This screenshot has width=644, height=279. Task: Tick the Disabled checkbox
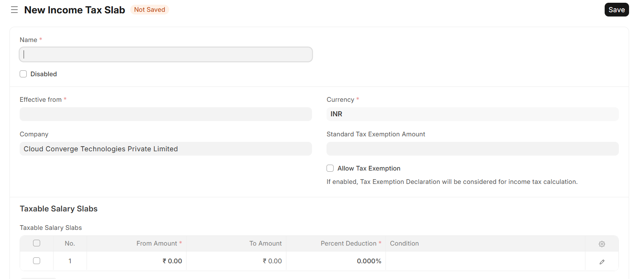(24, 74)
